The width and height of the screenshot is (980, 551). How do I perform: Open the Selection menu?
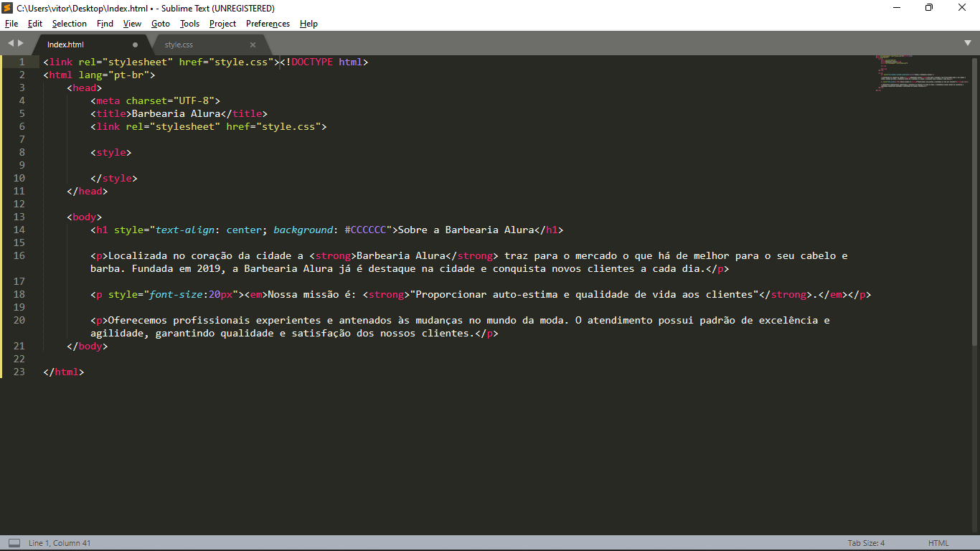click(x=69, y=24)
